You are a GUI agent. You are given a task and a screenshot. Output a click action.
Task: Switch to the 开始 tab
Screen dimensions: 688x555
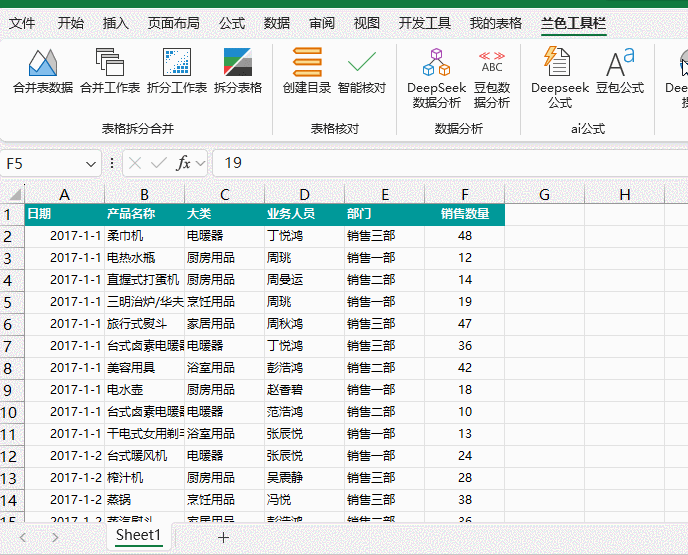pos(70,23)
